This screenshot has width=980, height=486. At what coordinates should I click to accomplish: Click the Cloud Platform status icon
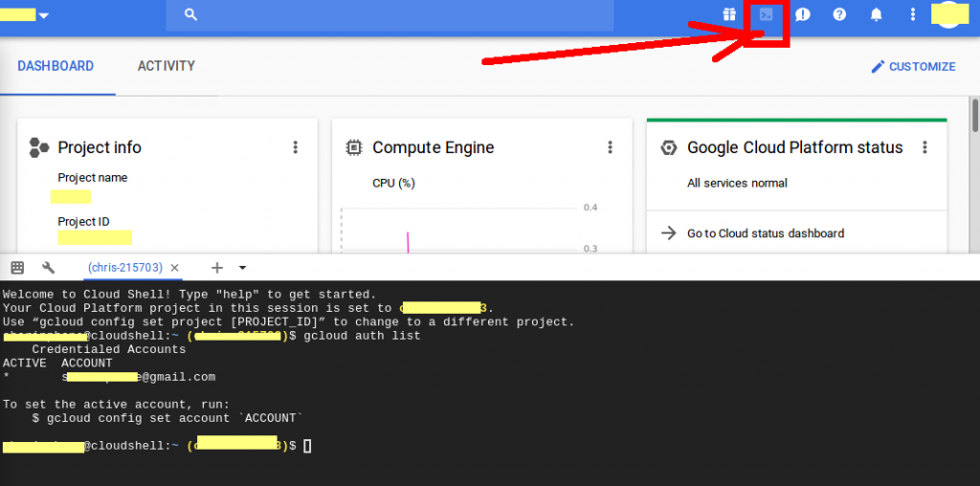(x=669, y=148)
